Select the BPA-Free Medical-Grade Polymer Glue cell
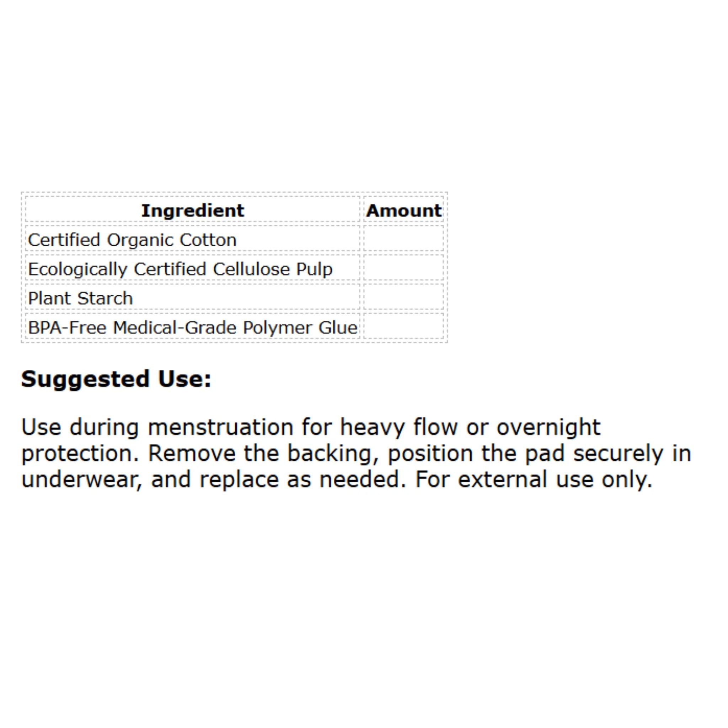The width and height of the screenshot is (728, 728). (193, 326)
